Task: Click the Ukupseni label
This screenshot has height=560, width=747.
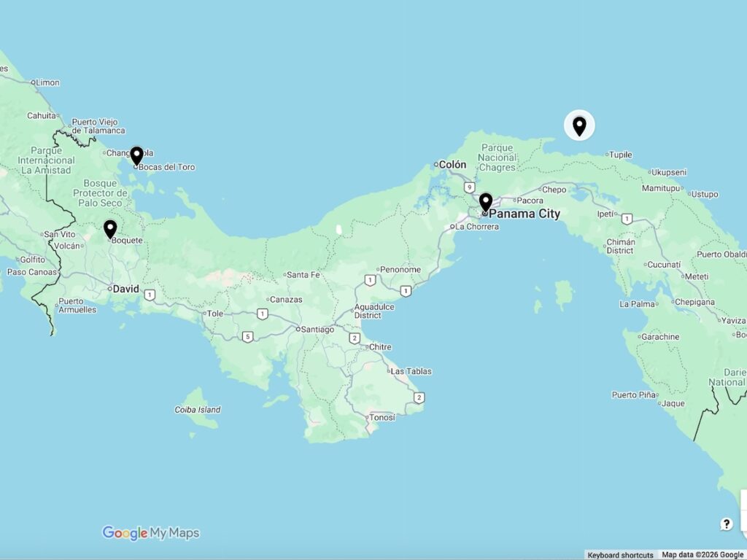Action: point(669,172)
